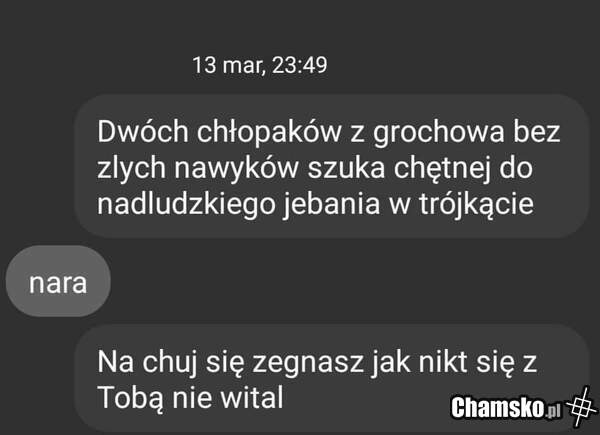Screen dimensions: 600x435
Task: Tap the message starting with "Dwóch chłopaków"
Action: (x=332, y=166)
